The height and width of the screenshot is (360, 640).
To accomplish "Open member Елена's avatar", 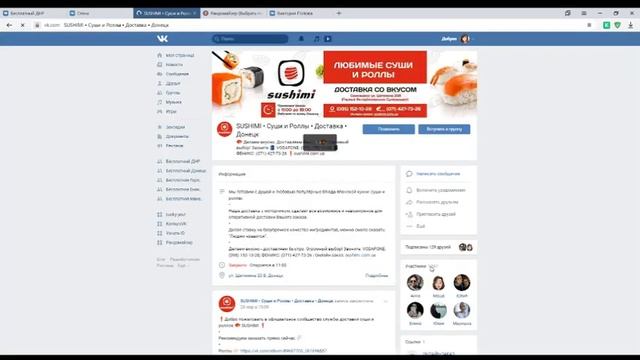I will (x=415, y=310).
